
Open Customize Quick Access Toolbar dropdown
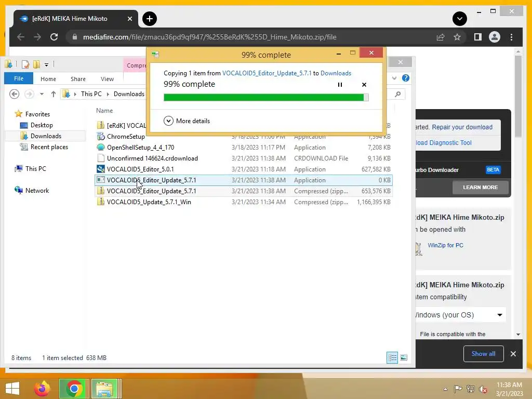[46, 64]
